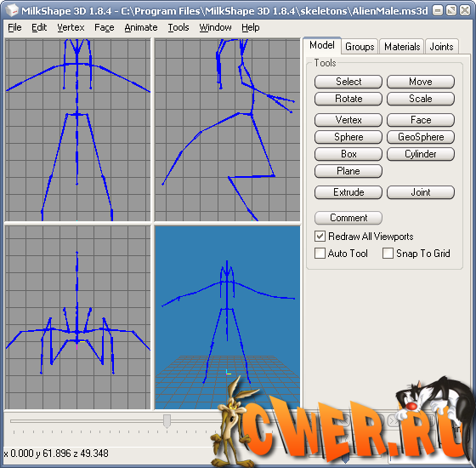The width and height of the screenshot is (476, 468).
Task: Maximize the MilkShape 3D window
Action: coord(451,11)
